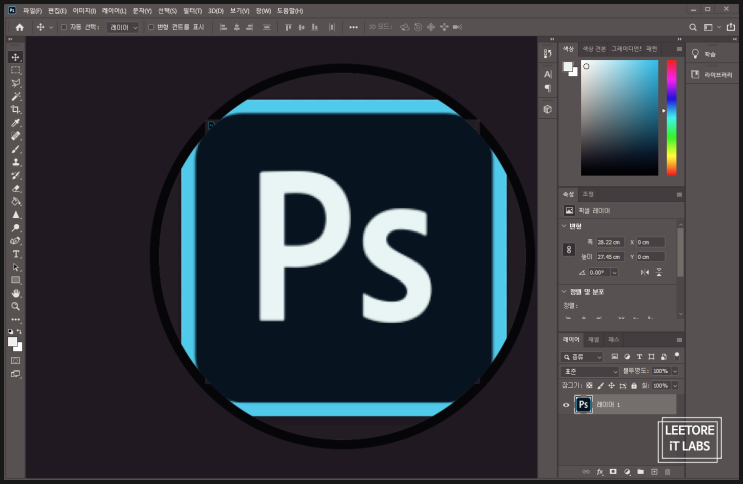This screenshot has height=484, width=743.
Task: Open the search magnifier in options bar
Action: 693,27
